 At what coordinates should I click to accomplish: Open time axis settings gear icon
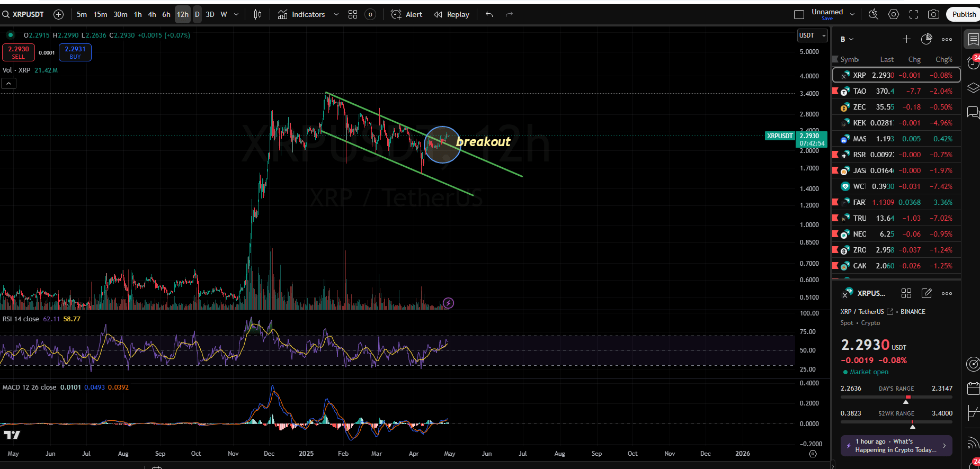[813, 454]
